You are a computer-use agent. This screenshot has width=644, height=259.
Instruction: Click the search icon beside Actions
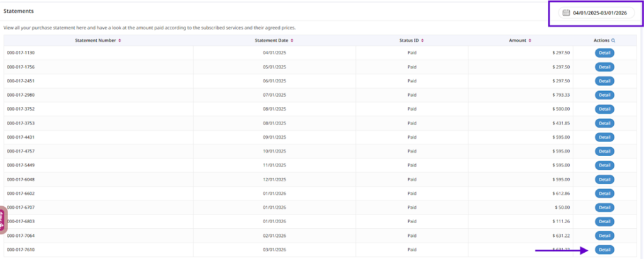(x=613, y=40)
